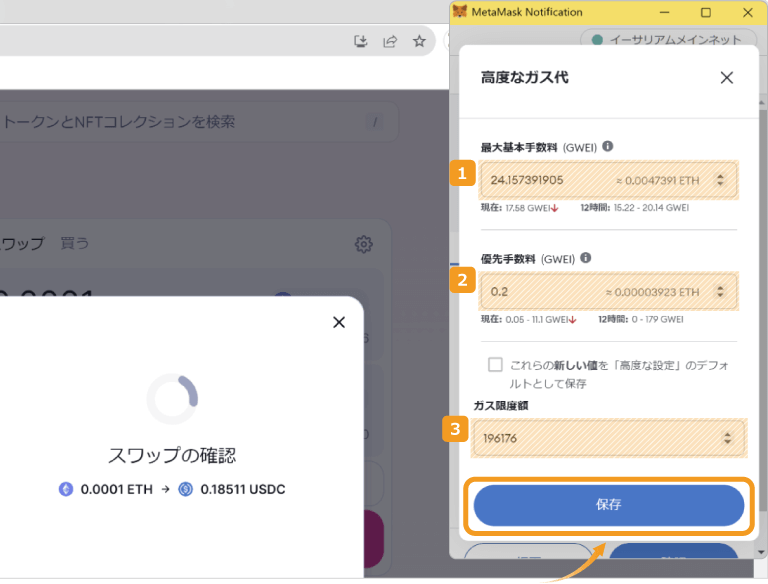Maximize the MetaMask Notification window

tap(706, 12)
